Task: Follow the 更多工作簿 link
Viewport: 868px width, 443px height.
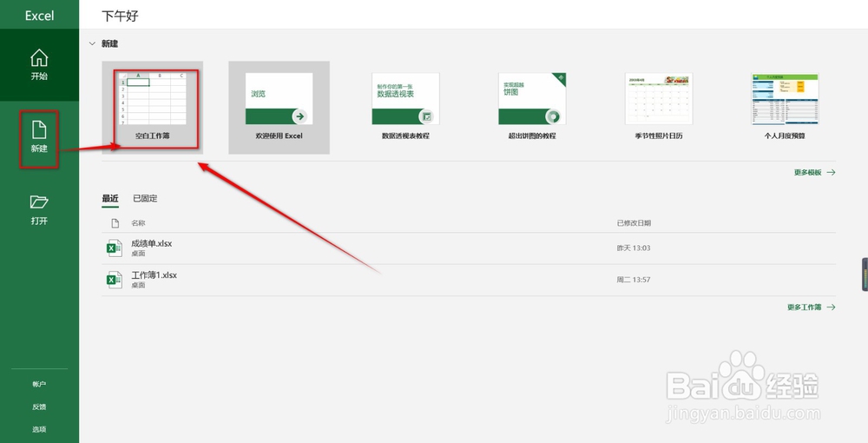Action: point(812,307)
